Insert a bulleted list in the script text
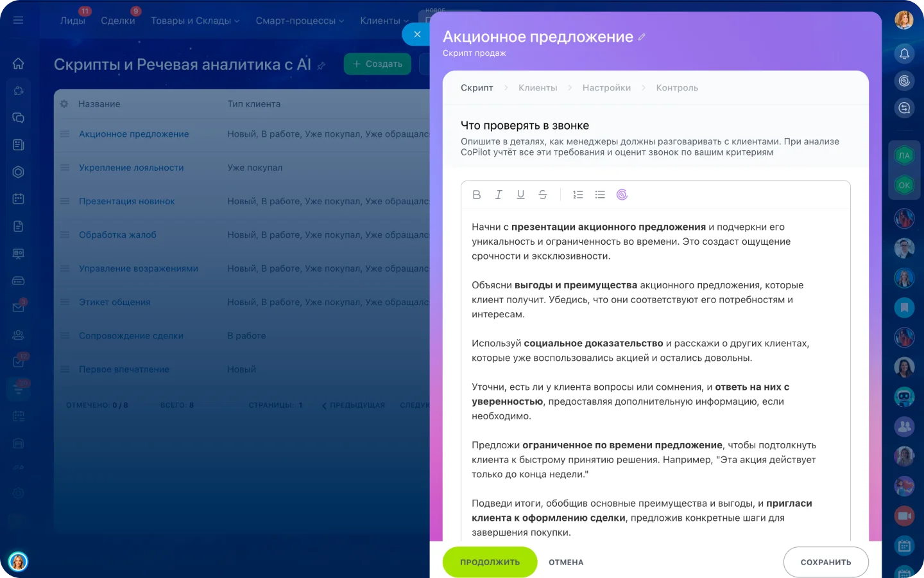The image size is (924, 578). 600,195
